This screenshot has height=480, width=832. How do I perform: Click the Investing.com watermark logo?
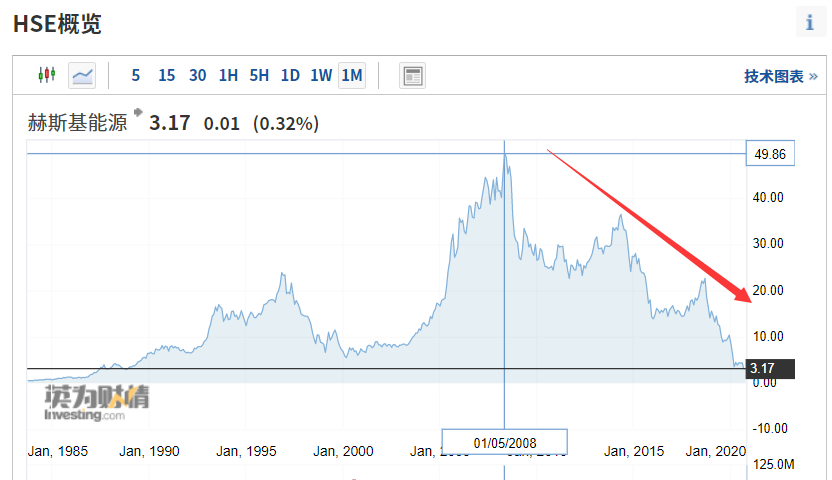tap(96, 402)
